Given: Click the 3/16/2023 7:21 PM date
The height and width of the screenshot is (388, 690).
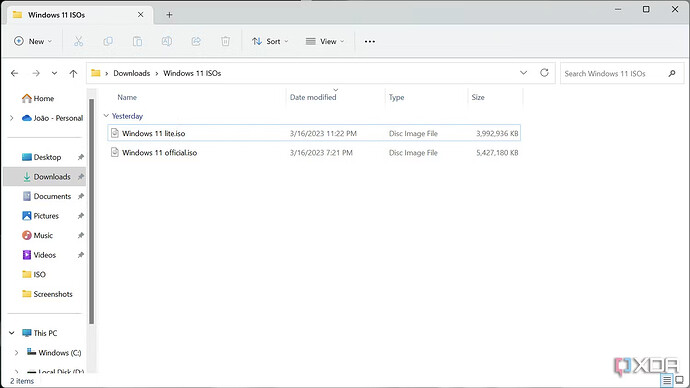Looking at the screenshot, I should tap(321, 153).
